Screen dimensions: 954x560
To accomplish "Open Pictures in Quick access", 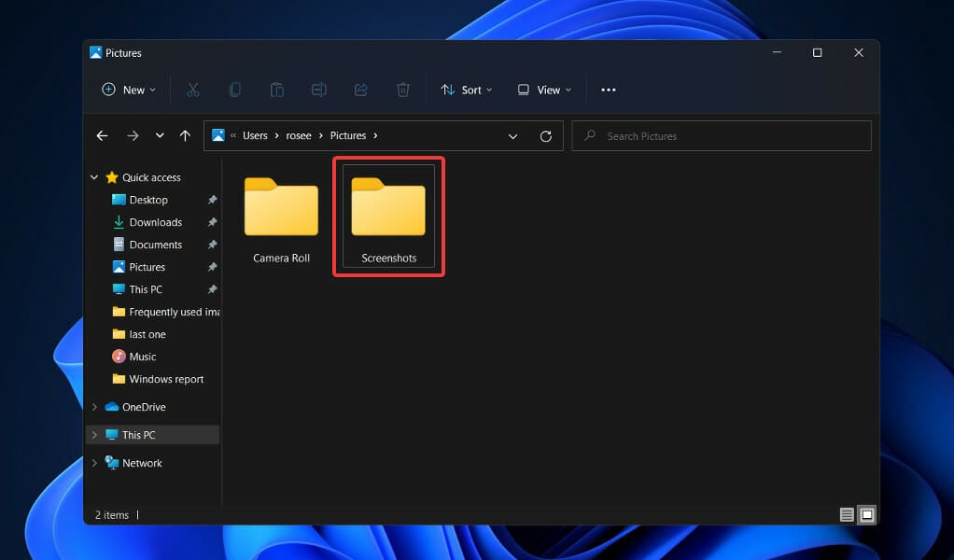I will coord(147,268).
